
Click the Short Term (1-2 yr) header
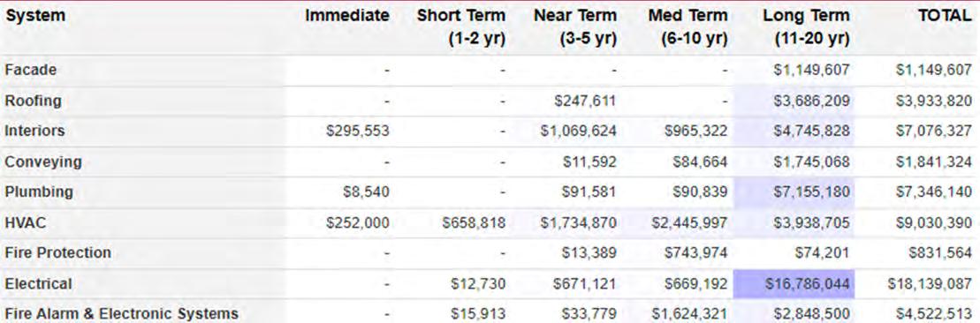(461, 26)
